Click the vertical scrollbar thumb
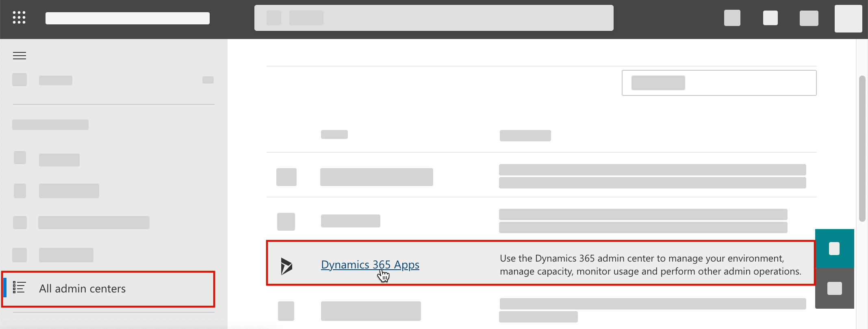This screenshot has width=868, height=329. [862, 149]
